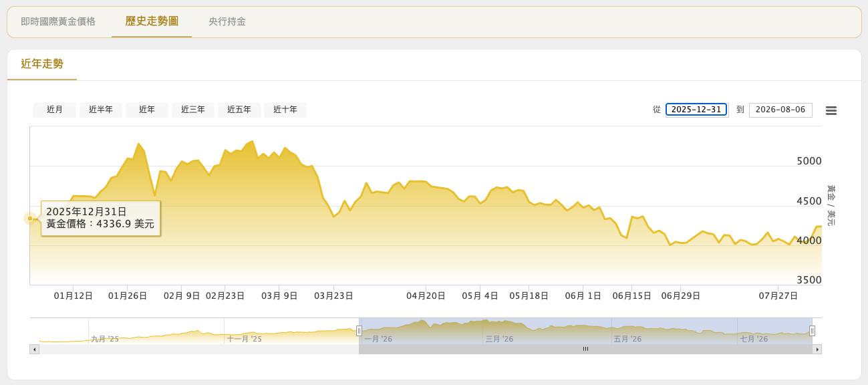Select the 近年走勢 sub-tab
The height and width of the screenshot is (385, 868).
(42, 64)
